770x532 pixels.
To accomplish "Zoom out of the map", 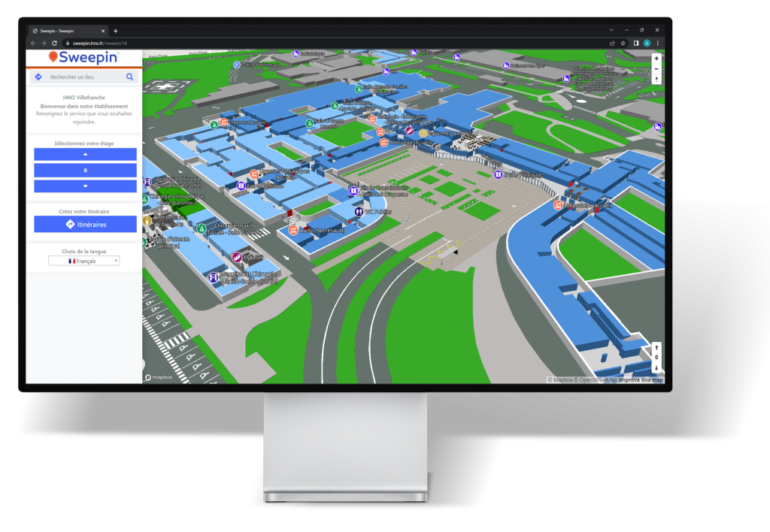I will tap(656, 69).
